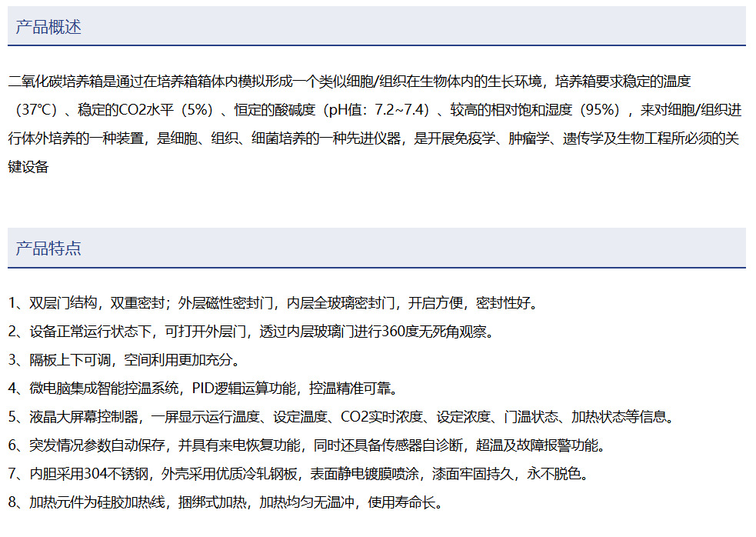The image size is (756, 537).
Task: Click the overview line starting 二氧化碳培养箱是通过
Action: coord(350,82)
